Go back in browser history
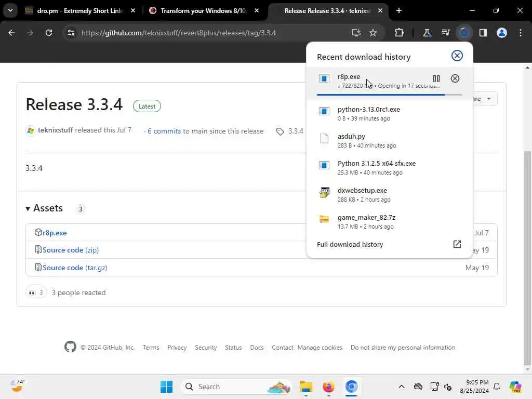This screenshot has height=399, width=532. coord(11,33)
